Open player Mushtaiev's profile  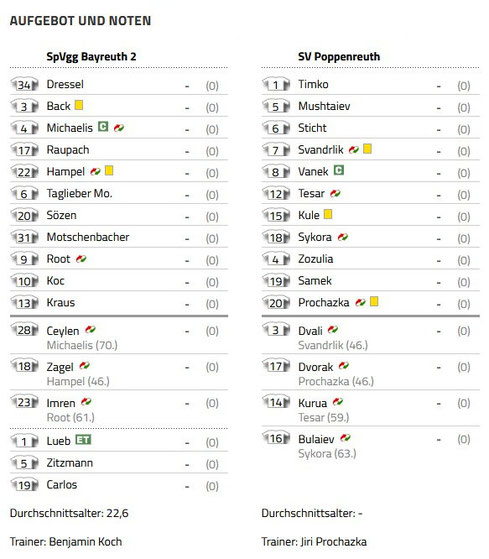pyautogui.click(x=324, y=106)
